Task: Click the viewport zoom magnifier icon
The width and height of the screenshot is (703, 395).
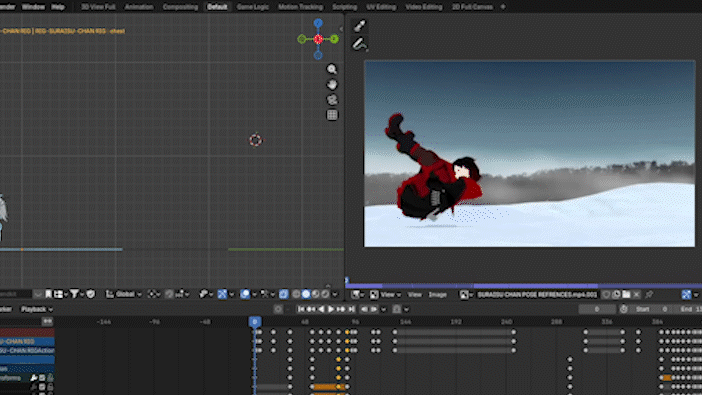Action: tap(332, 69)
